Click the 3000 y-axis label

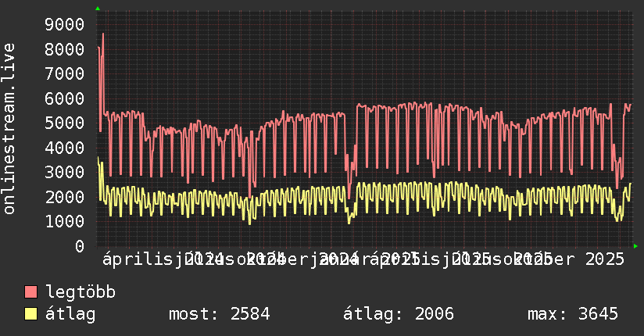(x=65, y=172)
